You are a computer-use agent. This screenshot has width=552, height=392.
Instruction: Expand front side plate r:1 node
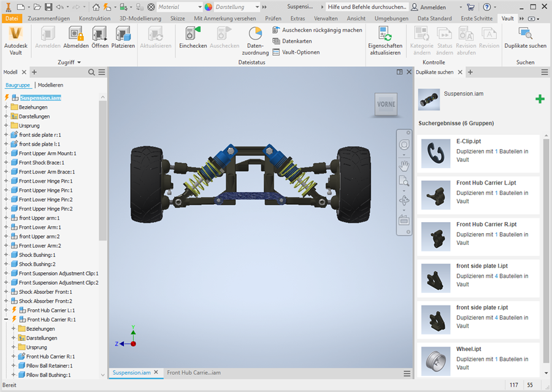tap(6, 134)
